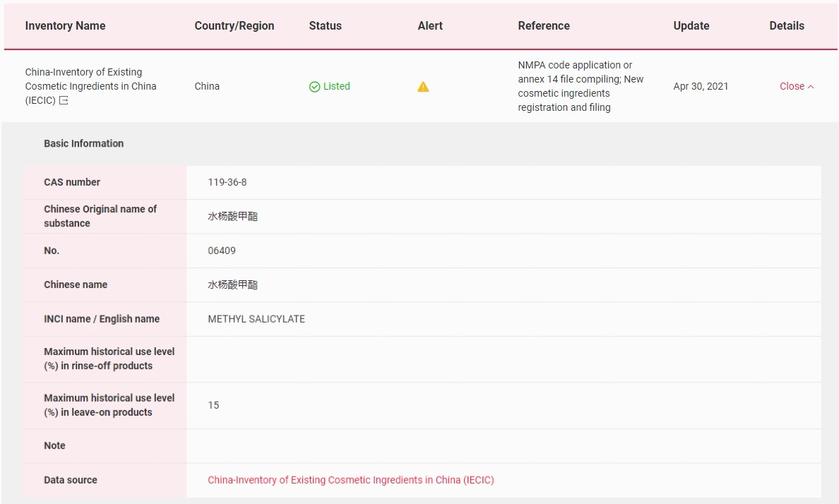This screenshot has height=504, width=839.
Task: Click the Update column header
Action: (691, 25)
